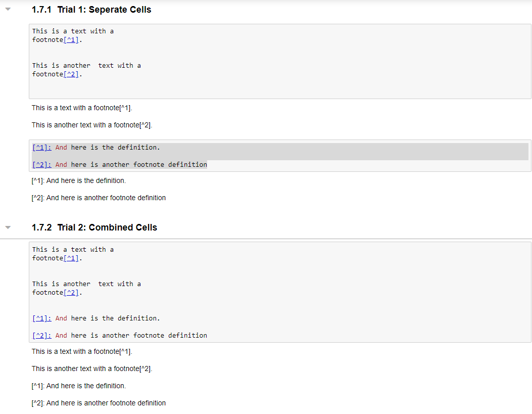The image size is (532, 414).
Task: Click rendered '[^1]: And here is the definition.' under Trial 2
Action: (x=78, y=386)
